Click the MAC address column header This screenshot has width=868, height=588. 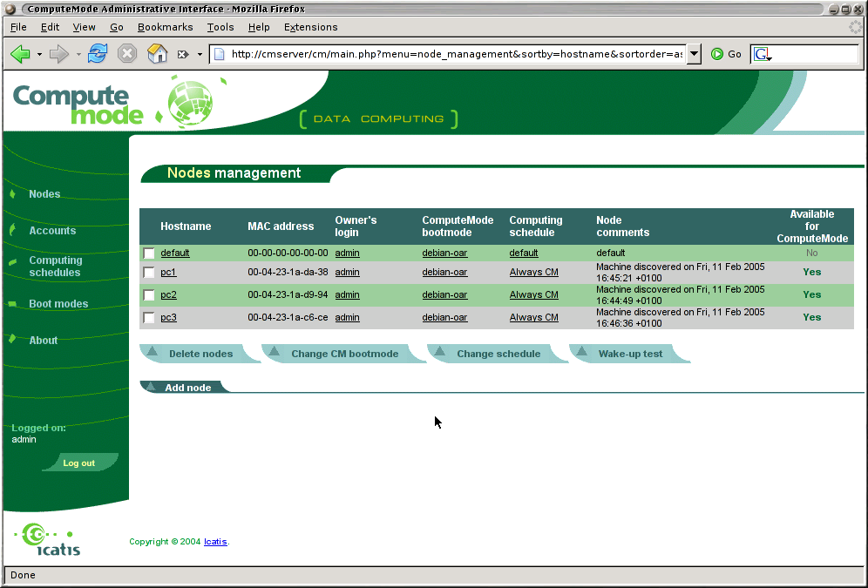click(x=281, y=226)
